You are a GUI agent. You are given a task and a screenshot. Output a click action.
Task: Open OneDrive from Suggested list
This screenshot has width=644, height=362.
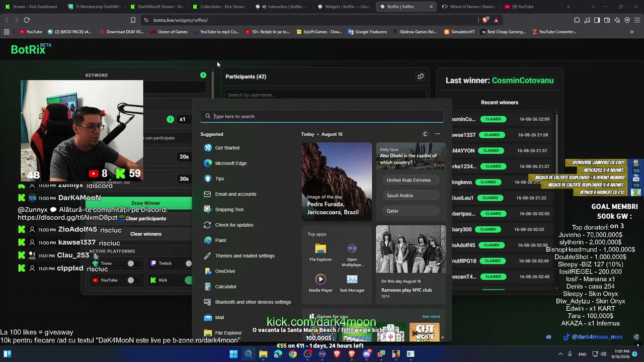(x=219, y=271)
